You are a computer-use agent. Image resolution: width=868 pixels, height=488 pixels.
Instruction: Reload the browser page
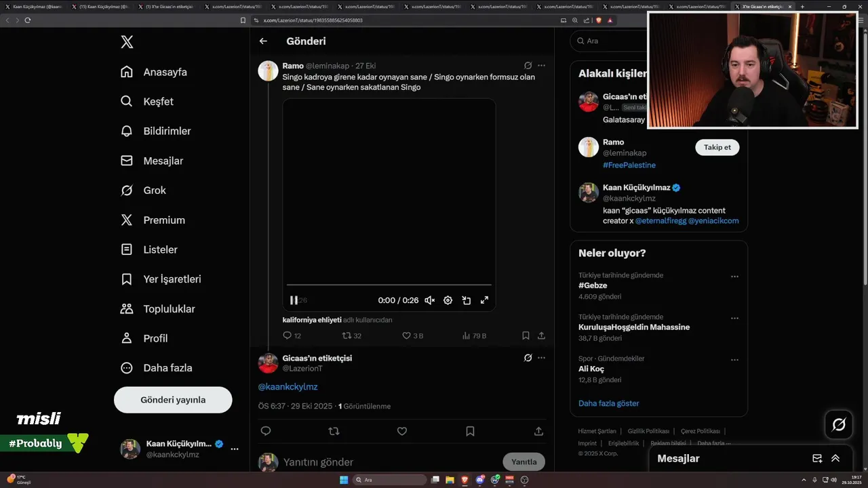27,20
